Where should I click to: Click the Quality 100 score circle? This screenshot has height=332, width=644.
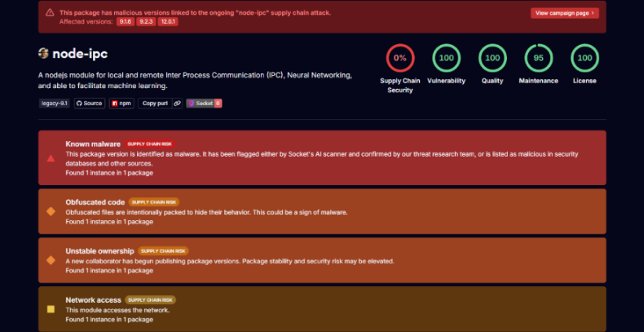[492, 58]
